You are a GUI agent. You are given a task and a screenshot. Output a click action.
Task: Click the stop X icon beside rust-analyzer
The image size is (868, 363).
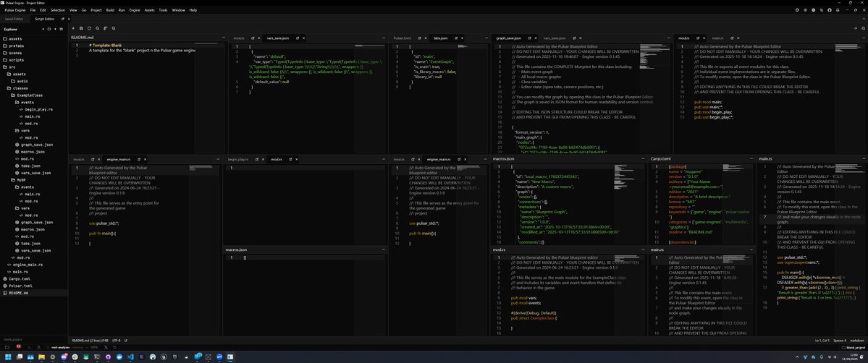pos(106,348)
